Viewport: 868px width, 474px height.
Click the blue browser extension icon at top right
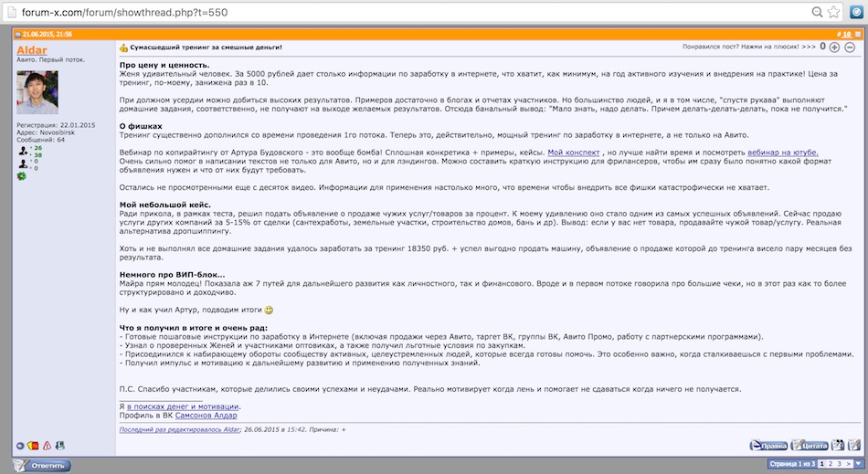[857, 12]
